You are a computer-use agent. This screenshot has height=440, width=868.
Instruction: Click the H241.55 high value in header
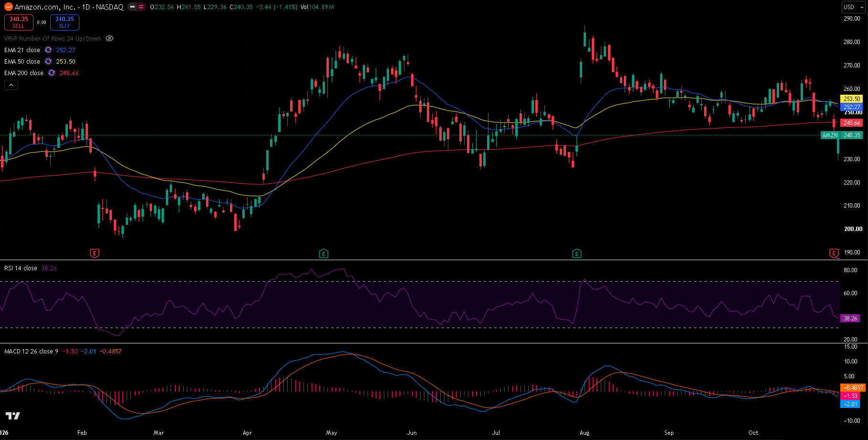(x=188, y=7)
